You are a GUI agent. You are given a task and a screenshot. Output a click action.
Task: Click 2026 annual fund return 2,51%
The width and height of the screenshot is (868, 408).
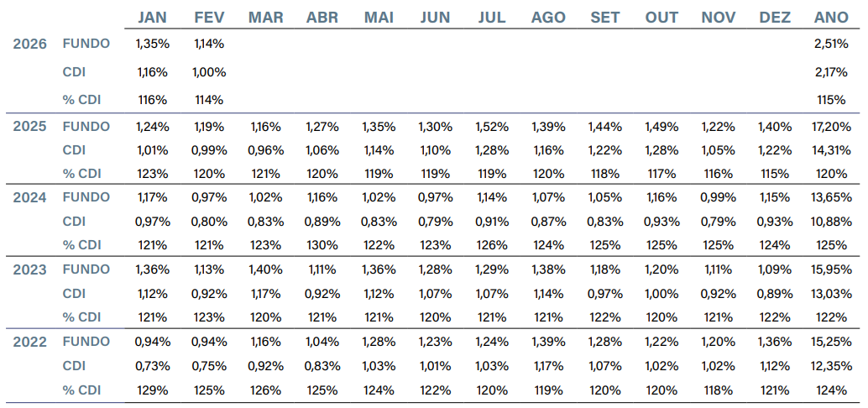pyautogui.click(x=831, y=44)
